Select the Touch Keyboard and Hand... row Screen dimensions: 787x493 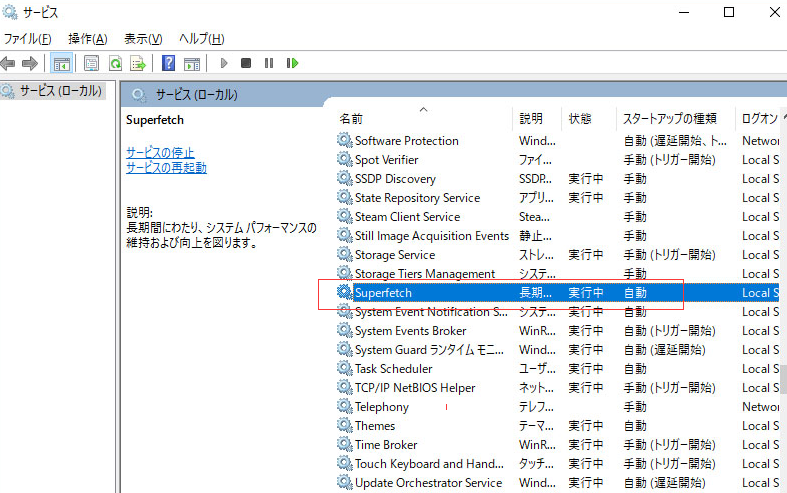click(558, 463)
